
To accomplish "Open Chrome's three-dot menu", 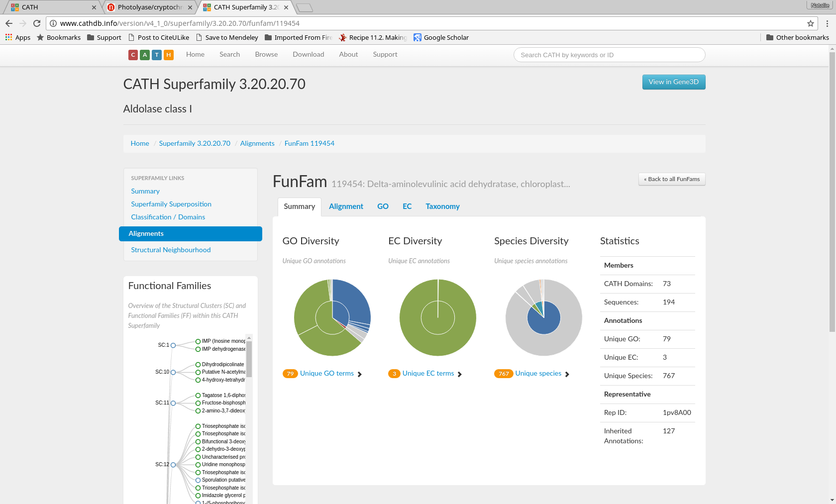I will tap(827, 23).
